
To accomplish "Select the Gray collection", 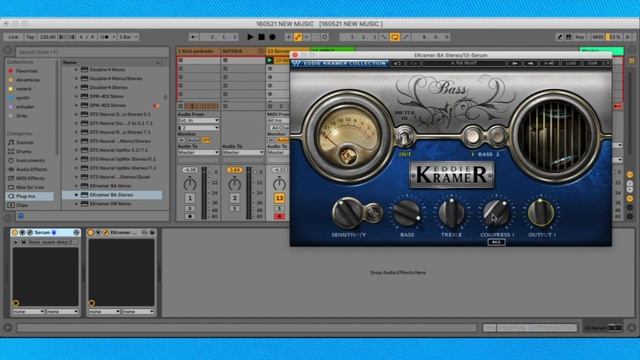I will click(22, 116).
